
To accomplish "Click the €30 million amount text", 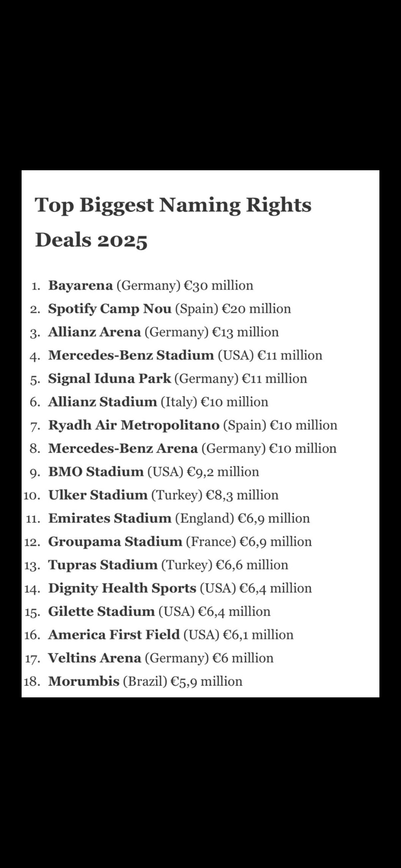I will (x=219, y=285).
